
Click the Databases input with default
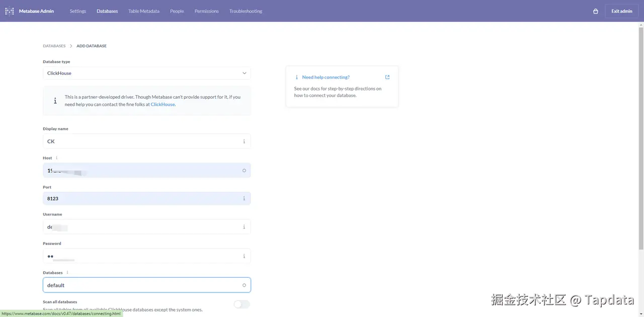click(146, 285)
